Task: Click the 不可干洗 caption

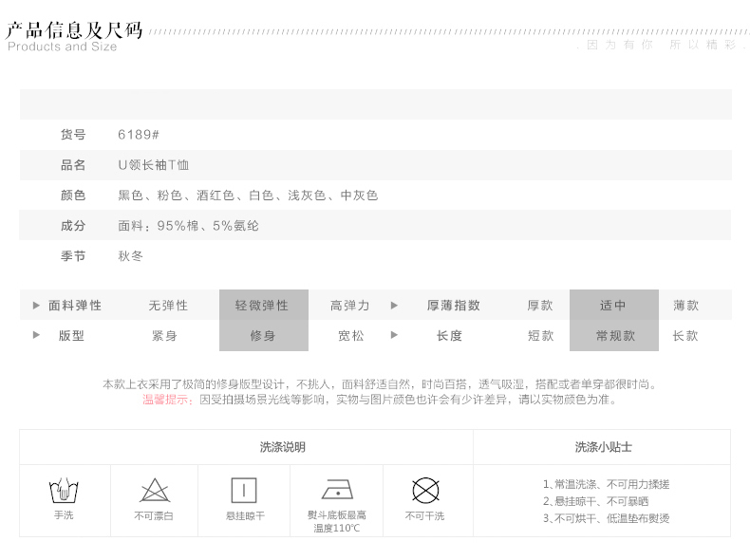Action: click(424, 515)
